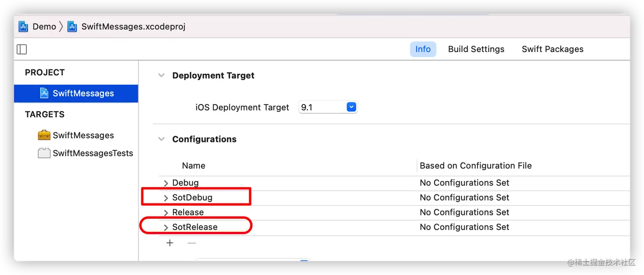The image size is (644, 275).
Task: Click the SwiftMessagesTests target bundle icon
Action: click(x=44, y=153)
